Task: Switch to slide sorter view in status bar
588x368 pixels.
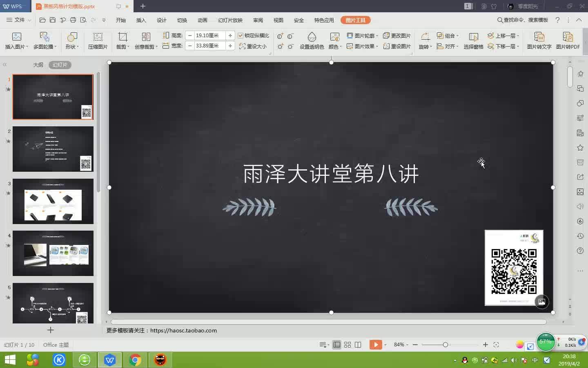Action: pyautogui.click(x=347, y=345)
